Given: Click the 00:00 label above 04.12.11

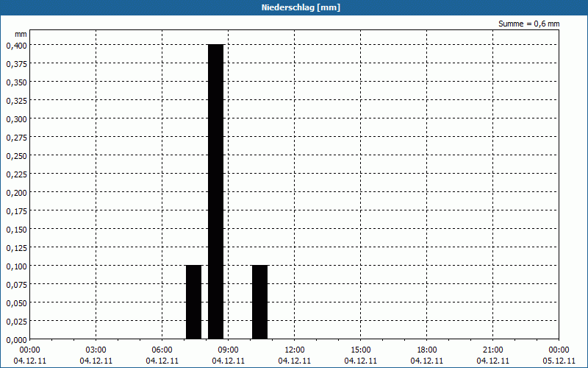Looking at the screenshot, I should (29, 350).
